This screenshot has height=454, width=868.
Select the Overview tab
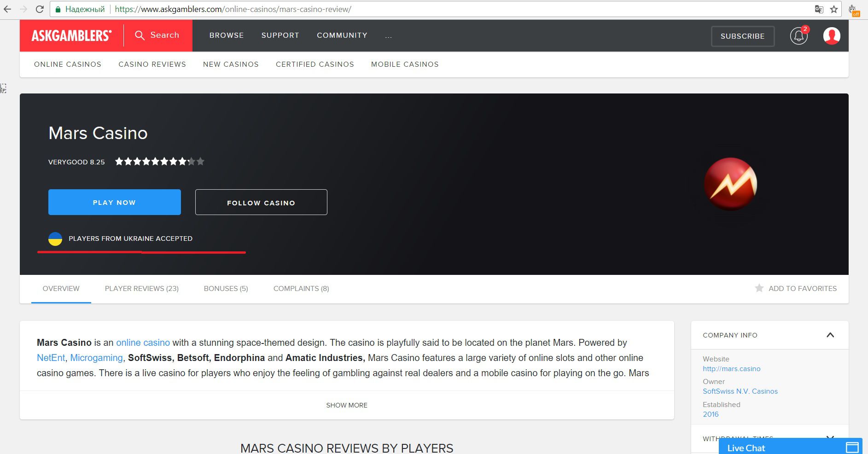point(61,289)
